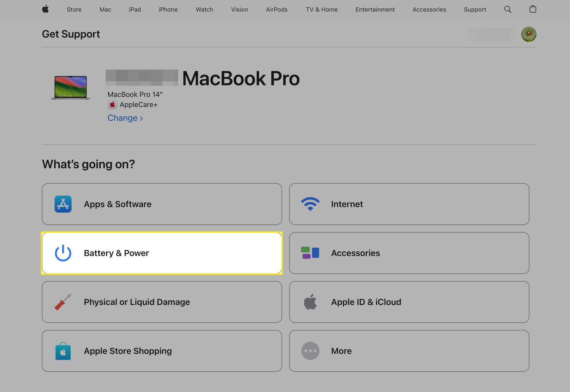Click the profile avatar picture
The height and width of the screenshot is (392, 570).
[529, 35]
